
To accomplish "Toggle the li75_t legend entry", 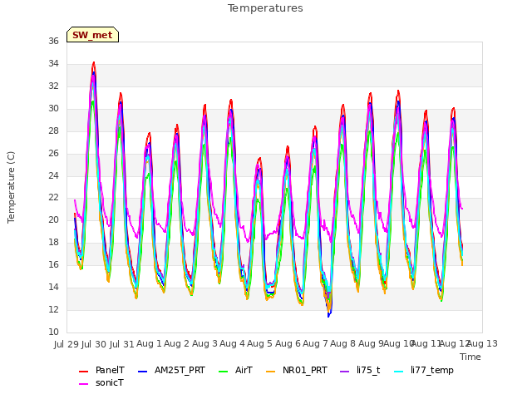I will pyautogui.click(x=360, y=370).
